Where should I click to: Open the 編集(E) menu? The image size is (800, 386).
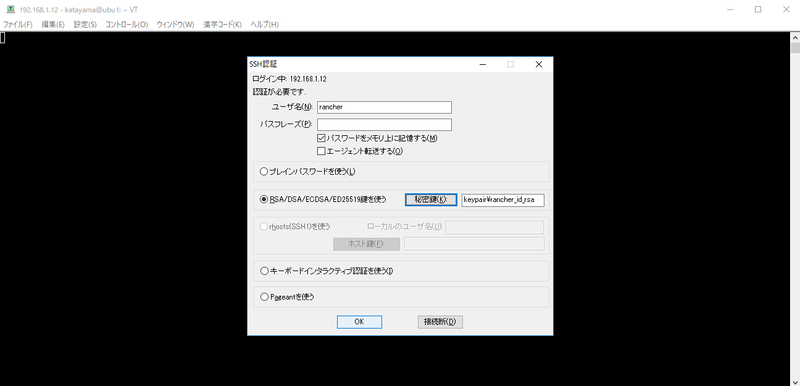53,24
